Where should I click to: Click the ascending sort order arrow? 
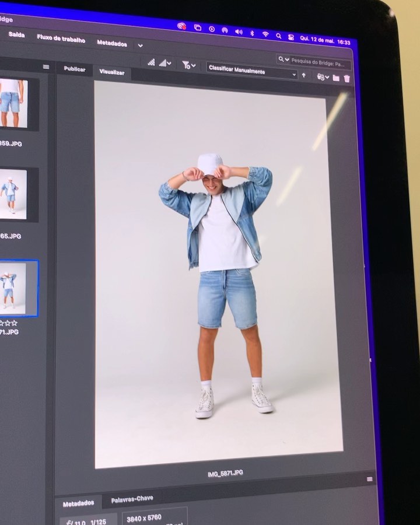303,75
